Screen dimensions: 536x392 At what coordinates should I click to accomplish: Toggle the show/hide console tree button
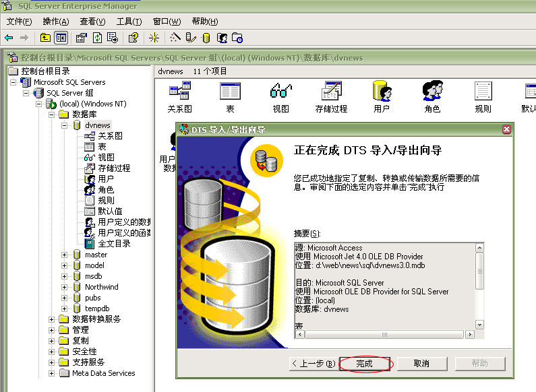click(61, 38)
